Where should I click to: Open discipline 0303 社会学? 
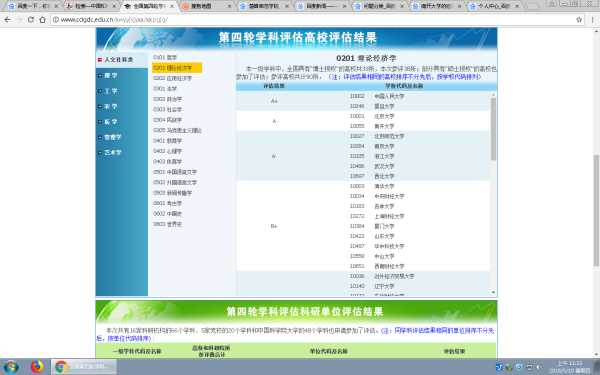(168, 109)
